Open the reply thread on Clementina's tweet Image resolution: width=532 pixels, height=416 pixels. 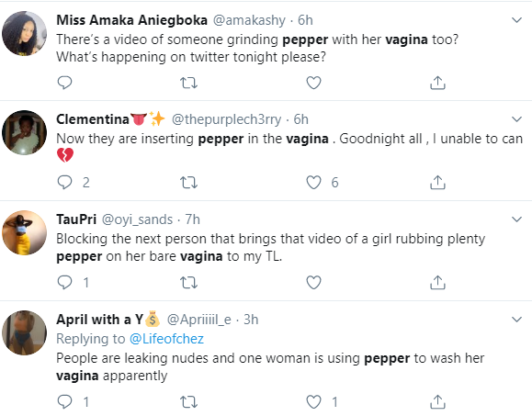tap(74, 183)
